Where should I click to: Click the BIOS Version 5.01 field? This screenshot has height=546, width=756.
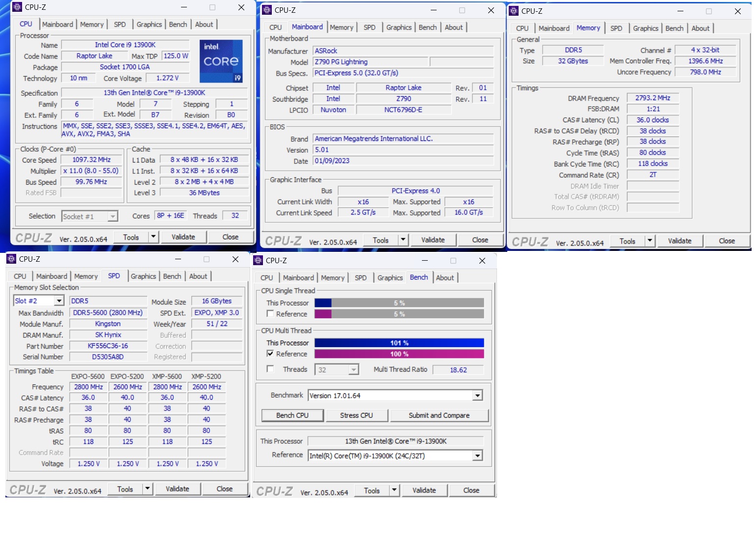click(x=403, y=150)
